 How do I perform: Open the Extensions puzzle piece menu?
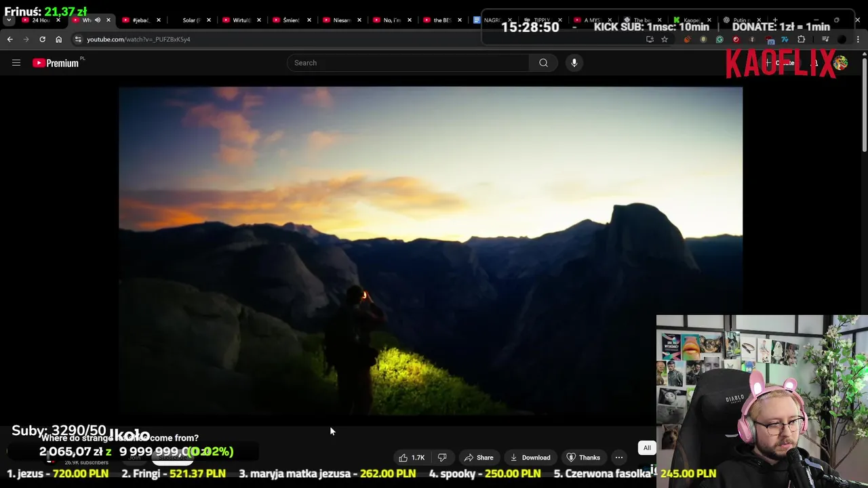pos(801,39)
